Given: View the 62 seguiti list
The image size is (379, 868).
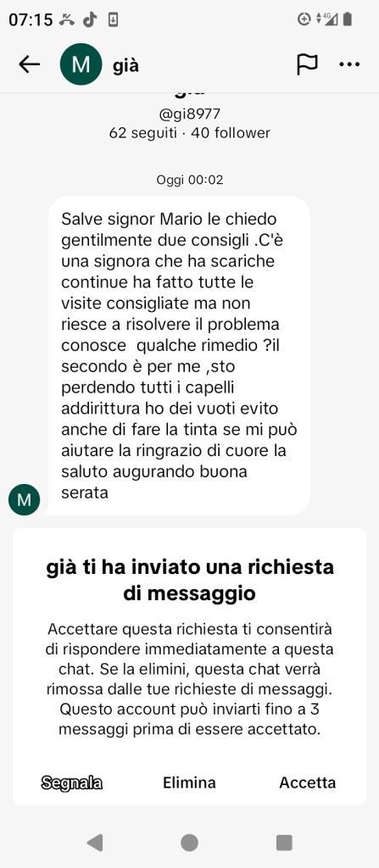Looking at the screenshot, I should pyautogui.click(x=143, y=133).
